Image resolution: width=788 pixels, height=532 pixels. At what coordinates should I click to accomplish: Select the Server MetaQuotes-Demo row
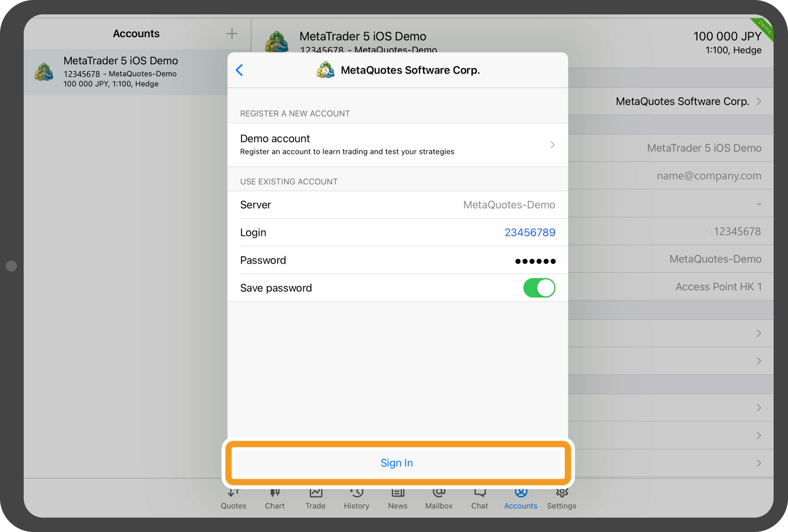pos(397,205)
